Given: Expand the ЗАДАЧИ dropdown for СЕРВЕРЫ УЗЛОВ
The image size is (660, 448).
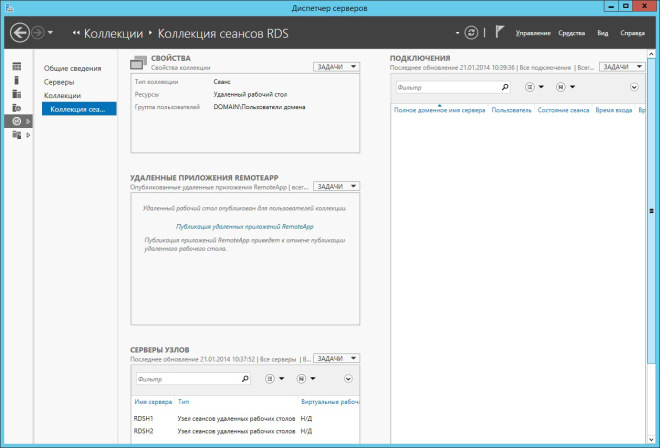Looking at the screenshot, I should 335,358.
